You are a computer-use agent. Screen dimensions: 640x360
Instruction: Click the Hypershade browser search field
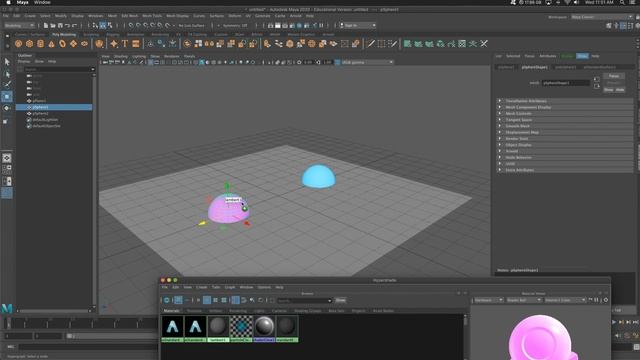tap(304, 301)
